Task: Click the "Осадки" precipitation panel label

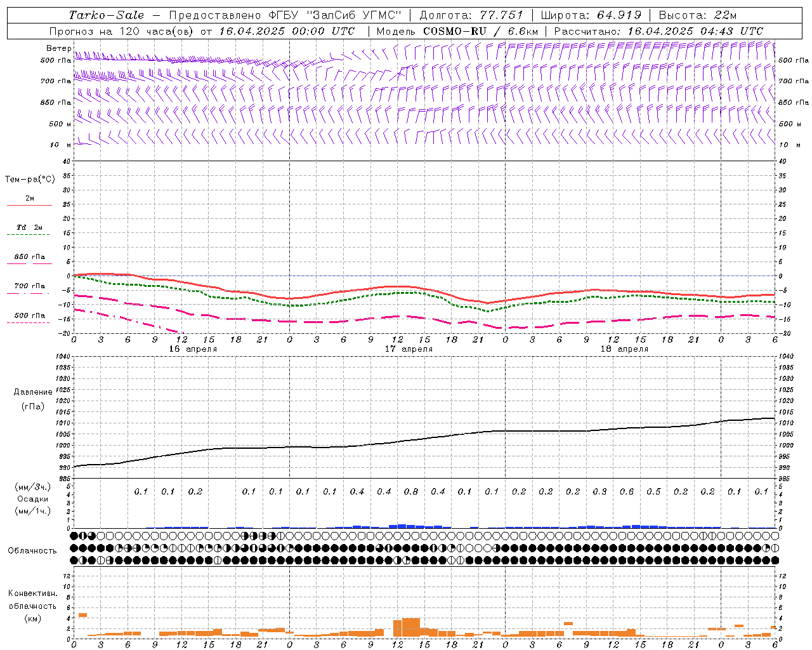Action: coord(33,499)
